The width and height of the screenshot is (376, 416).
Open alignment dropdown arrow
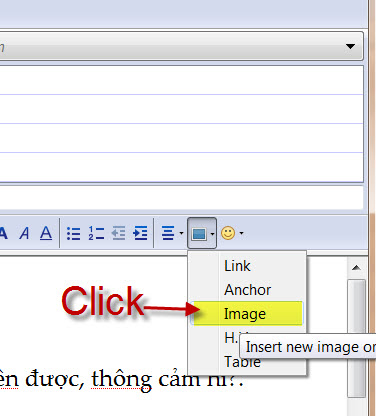[181, 233]
